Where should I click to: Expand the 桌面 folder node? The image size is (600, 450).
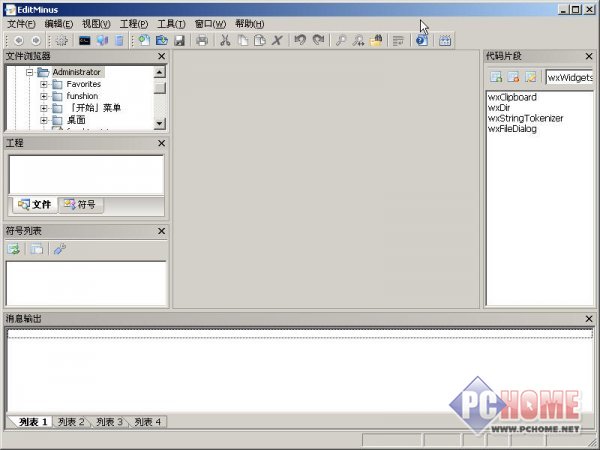44,120
